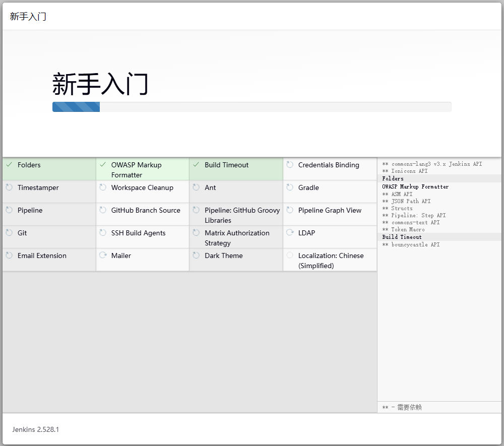Click the pending icon for Email Extension
The image size is (504, 446).
9,255
